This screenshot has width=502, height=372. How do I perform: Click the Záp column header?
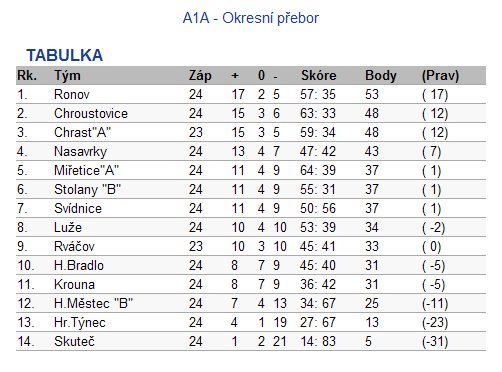tap(200, 76)
